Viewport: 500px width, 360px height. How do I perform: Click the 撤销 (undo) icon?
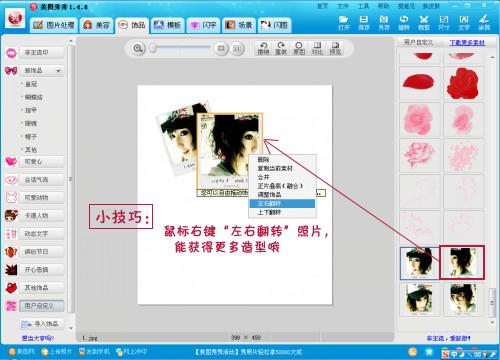tap(263, 48)
